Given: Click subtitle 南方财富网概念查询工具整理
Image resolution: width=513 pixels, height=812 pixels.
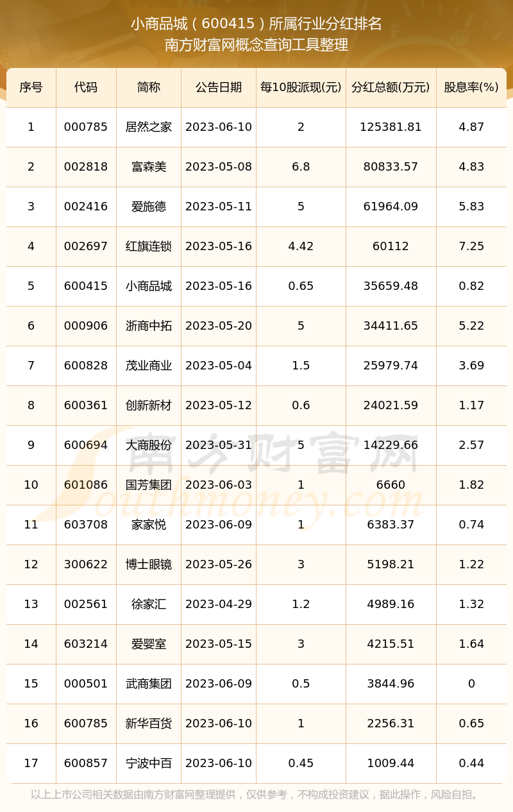Looking at the screenshot, I should click(x=256, y=45).
